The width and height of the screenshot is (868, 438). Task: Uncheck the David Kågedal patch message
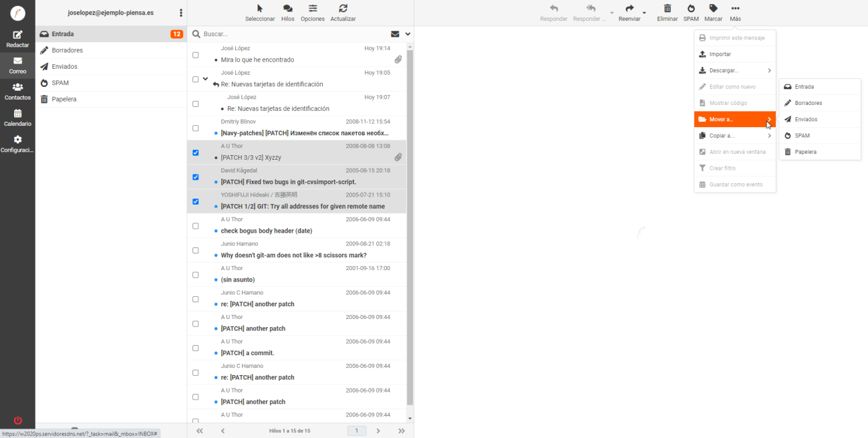pyautogui.click(x=196, y=177)
